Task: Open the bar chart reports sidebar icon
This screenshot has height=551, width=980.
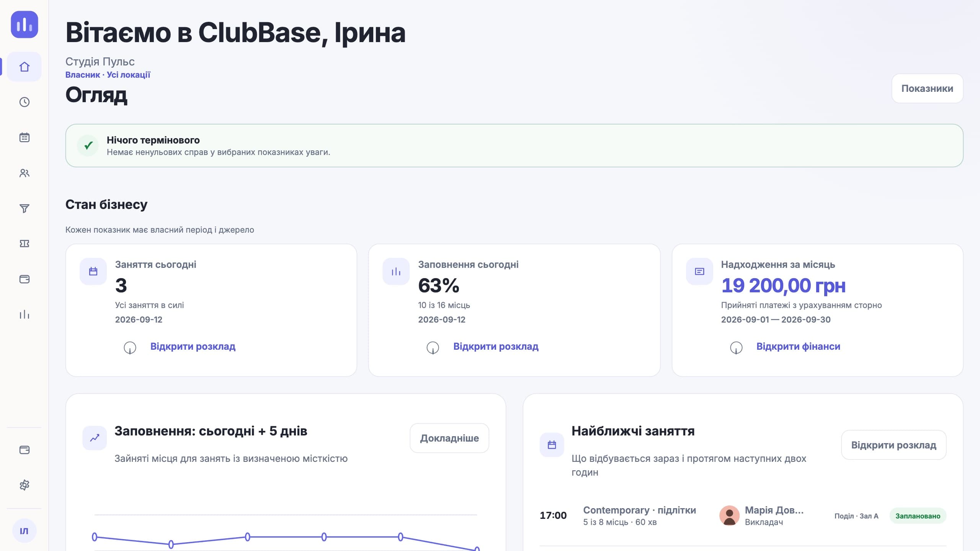Action: 24,315
